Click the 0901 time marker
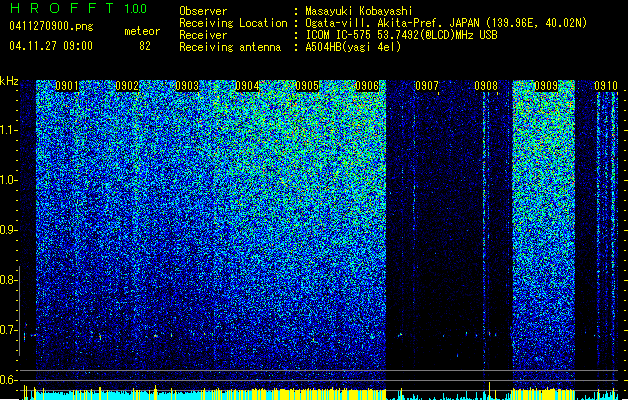 pyautogui.click(x=67, y=86)
